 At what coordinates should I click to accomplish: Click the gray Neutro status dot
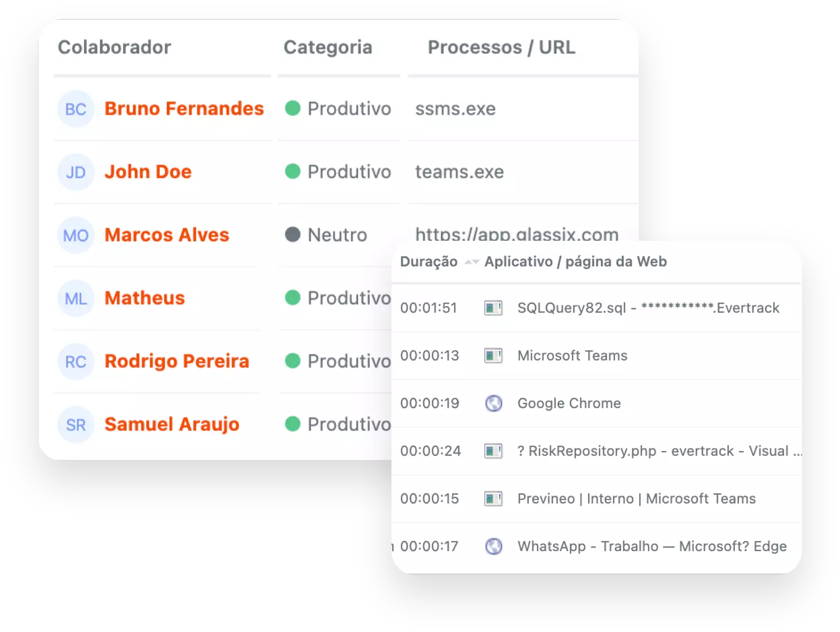(x=293, y=234)
